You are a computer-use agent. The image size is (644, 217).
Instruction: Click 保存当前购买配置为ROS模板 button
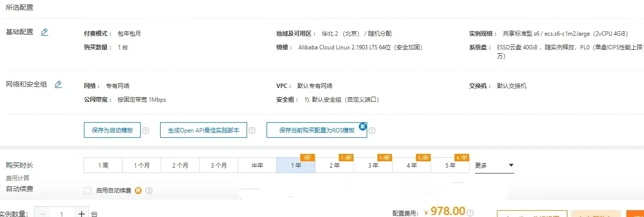click(317, 130)
